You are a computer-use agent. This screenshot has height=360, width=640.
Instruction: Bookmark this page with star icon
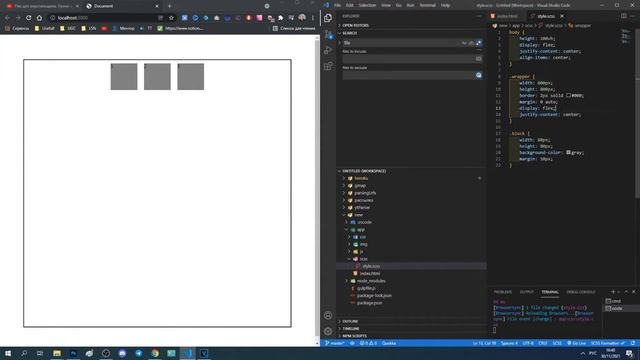point(171,18)
